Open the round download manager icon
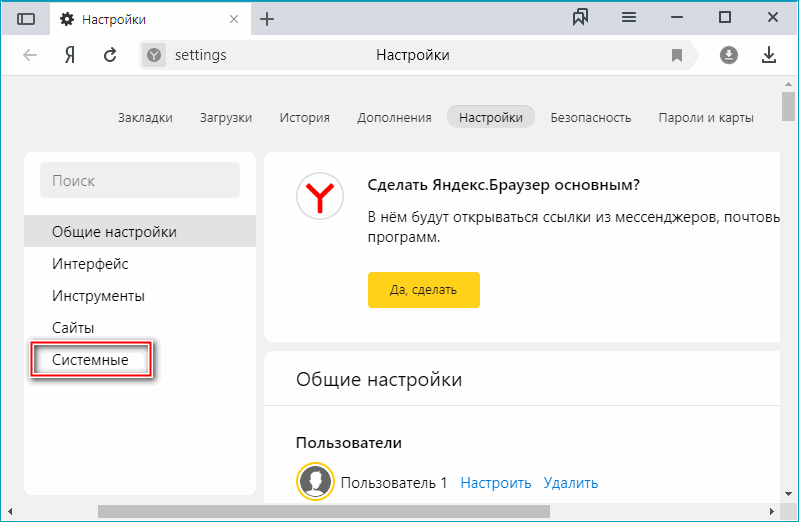The image size is (799, 522). 729,55
